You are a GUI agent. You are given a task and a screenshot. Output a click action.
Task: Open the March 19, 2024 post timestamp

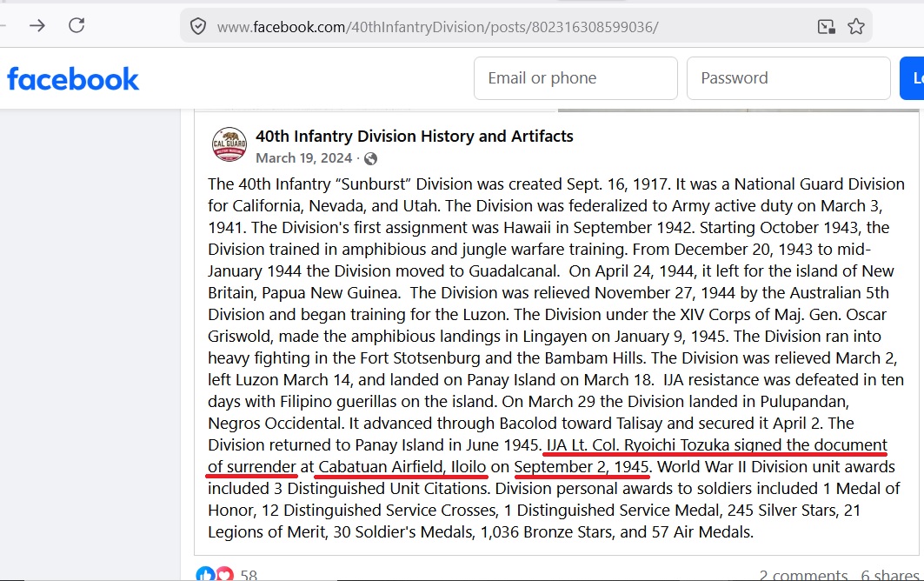[x=304, y=158]
